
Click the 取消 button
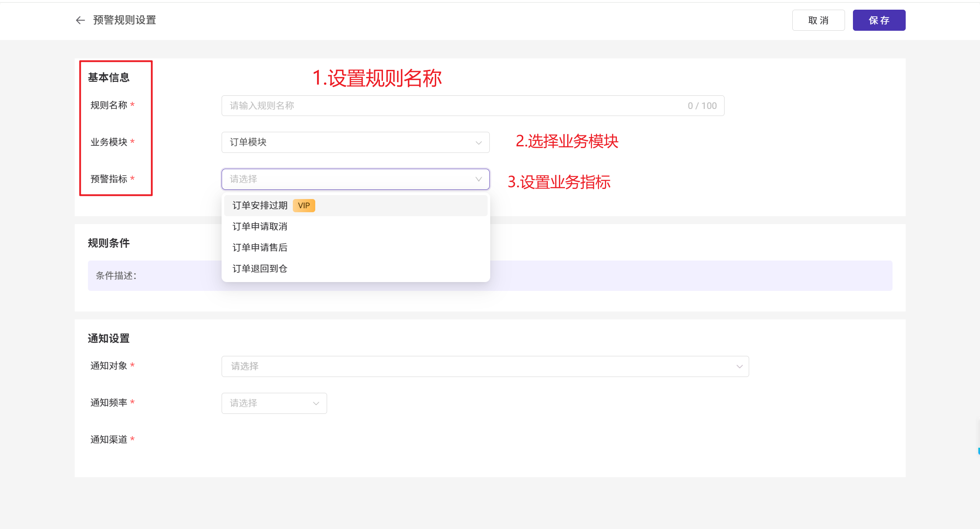click(818, 20)
